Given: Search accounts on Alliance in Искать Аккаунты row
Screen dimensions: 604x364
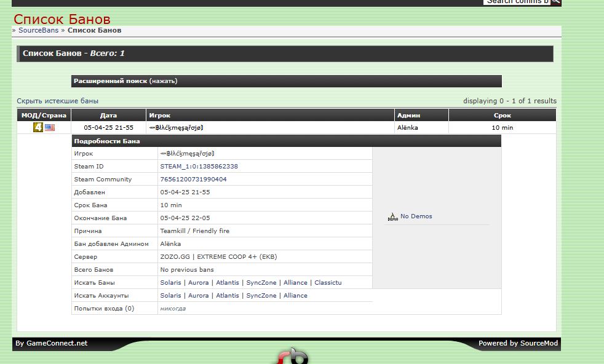Looking at the screenshot, I should click(295, 296).
